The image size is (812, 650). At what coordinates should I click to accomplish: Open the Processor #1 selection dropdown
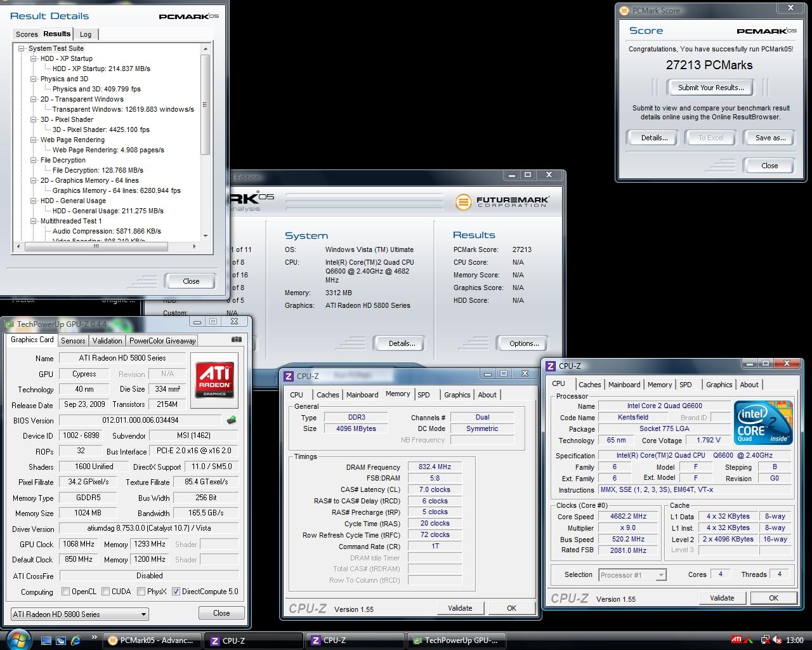[x=632, y=575]
